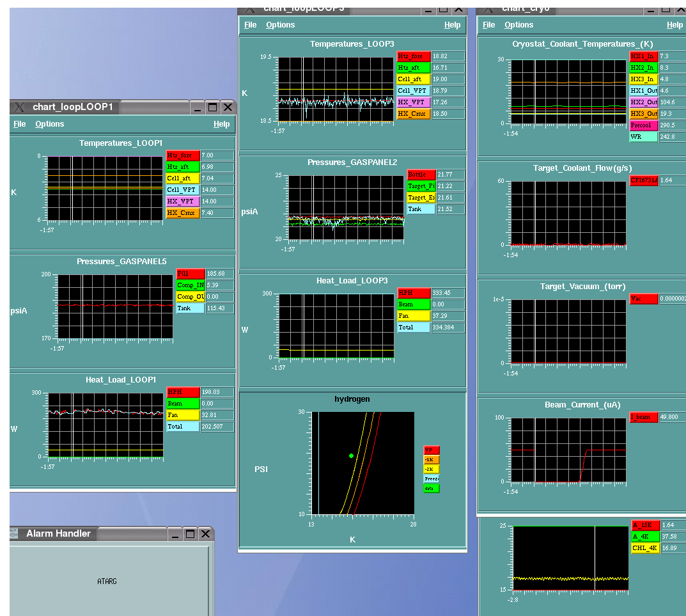The width and height of the screenshot is (686, 616).
Task: Open Options menu in chart_loopLOOP1 window
Action: [49, 124]
